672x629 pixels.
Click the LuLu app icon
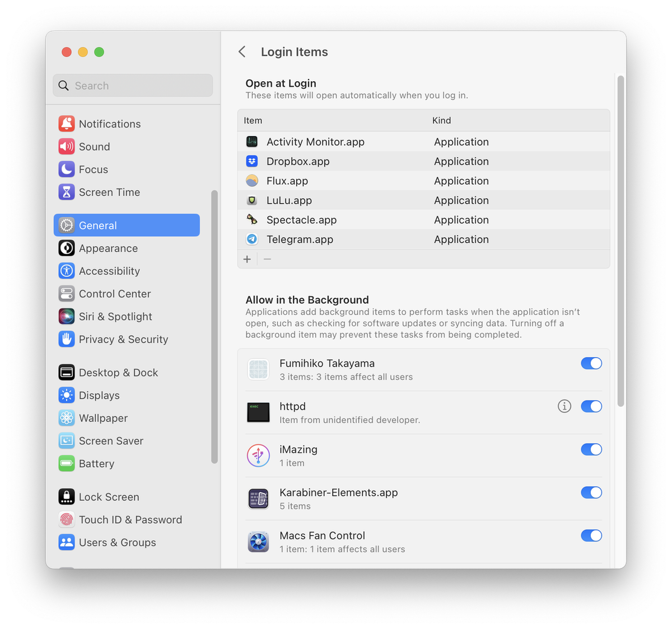[252, 200]
